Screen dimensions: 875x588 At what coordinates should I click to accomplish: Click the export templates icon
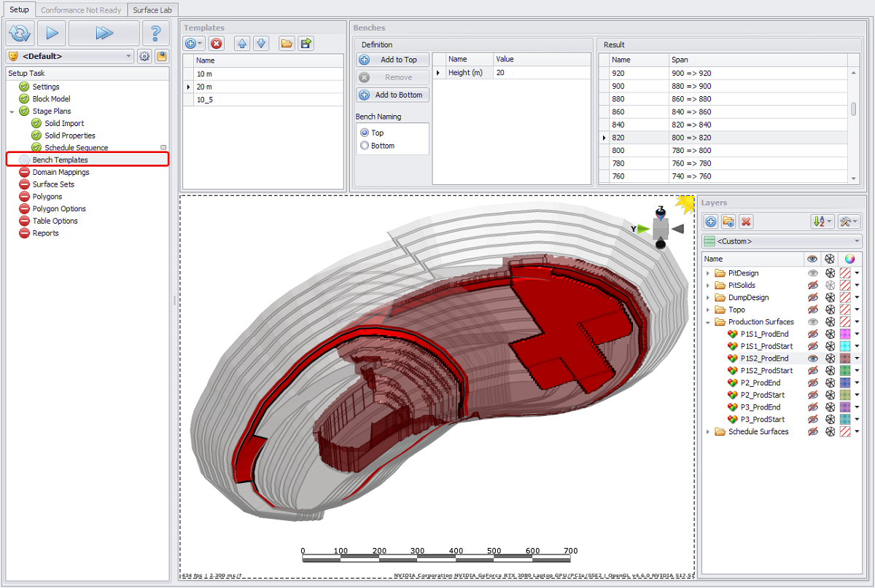point(306,44)
